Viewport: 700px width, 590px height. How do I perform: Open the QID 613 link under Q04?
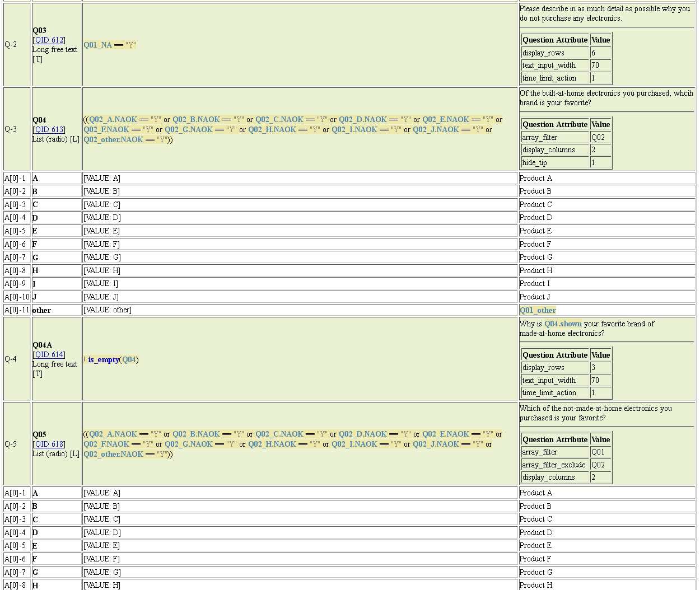[49, 130]
